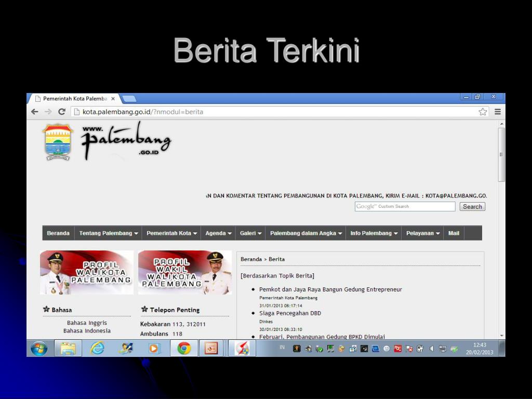The height and width of the screenshot is (399, 532).
Task: Open Februari, Pembangunan Gedung BPKD Dimulai news
Action: coord(322,337)
